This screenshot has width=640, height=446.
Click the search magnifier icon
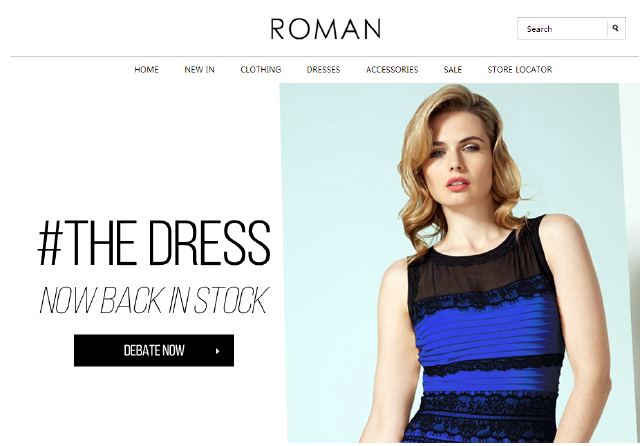click(616, 29)
